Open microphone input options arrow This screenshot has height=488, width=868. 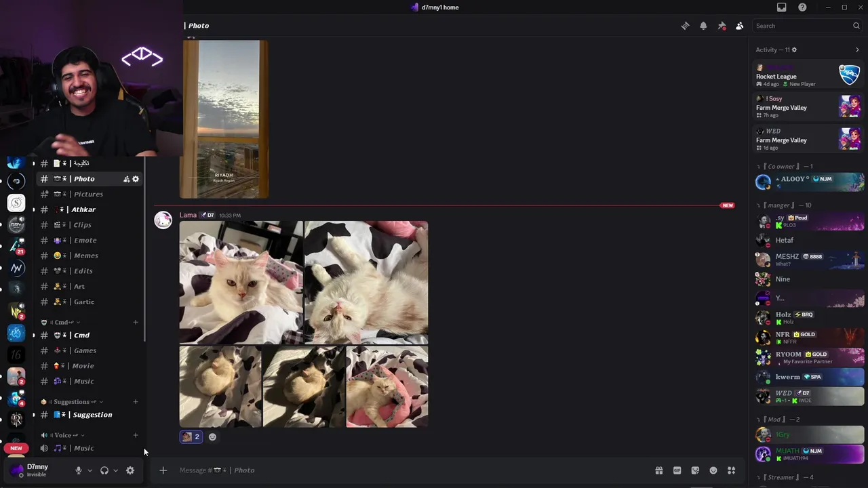[90, 470]
